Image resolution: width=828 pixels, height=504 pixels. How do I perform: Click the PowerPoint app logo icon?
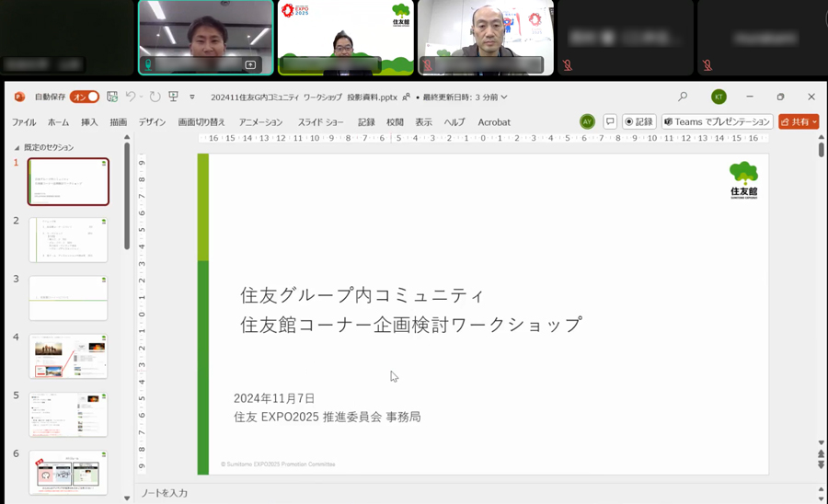tap(19, 97)
